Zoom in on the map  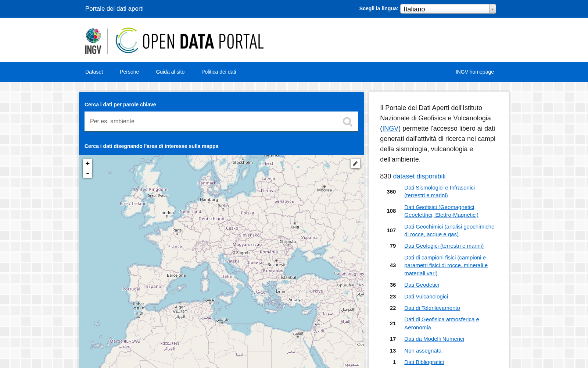pyautogui.click(x=87, y=163)
